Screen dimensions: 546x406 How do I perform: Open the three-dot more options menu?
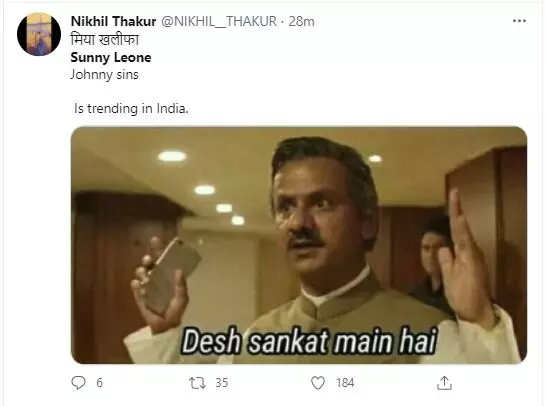[x=519, y=21]
